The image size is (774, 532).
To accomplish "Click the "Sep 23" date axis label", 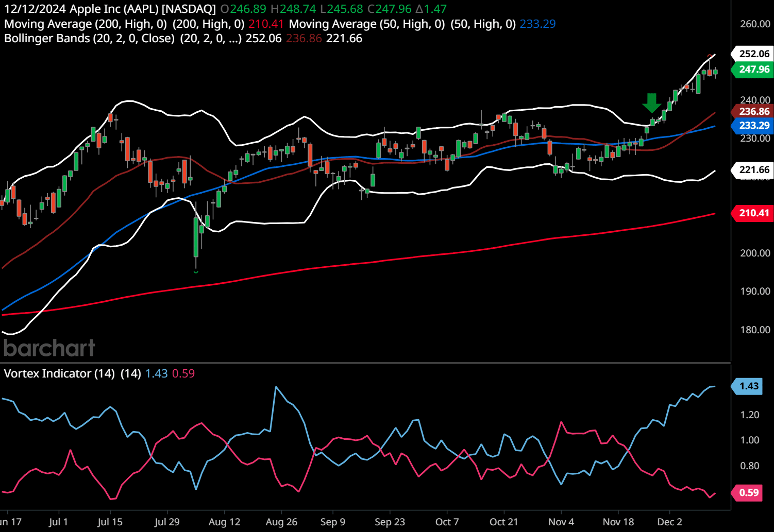I will (390, 522).
